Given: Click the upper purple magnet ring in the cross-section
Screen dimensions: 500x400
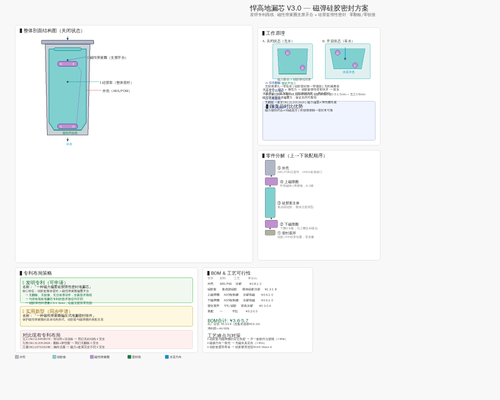Looking at the screenshot, I should click(x=68, y=64).
